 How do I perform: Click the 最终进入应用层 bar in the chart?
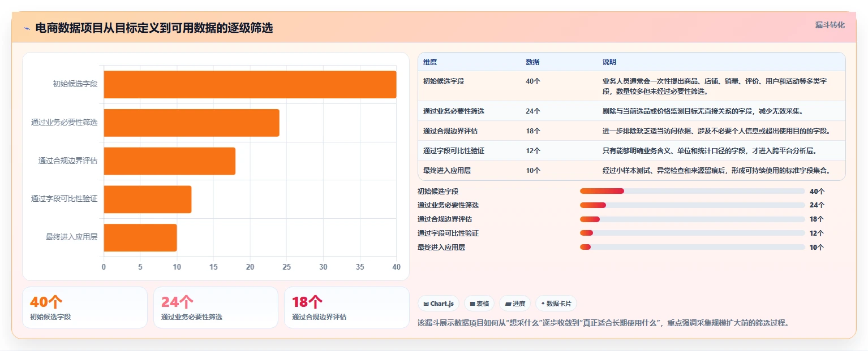point(140,238)
